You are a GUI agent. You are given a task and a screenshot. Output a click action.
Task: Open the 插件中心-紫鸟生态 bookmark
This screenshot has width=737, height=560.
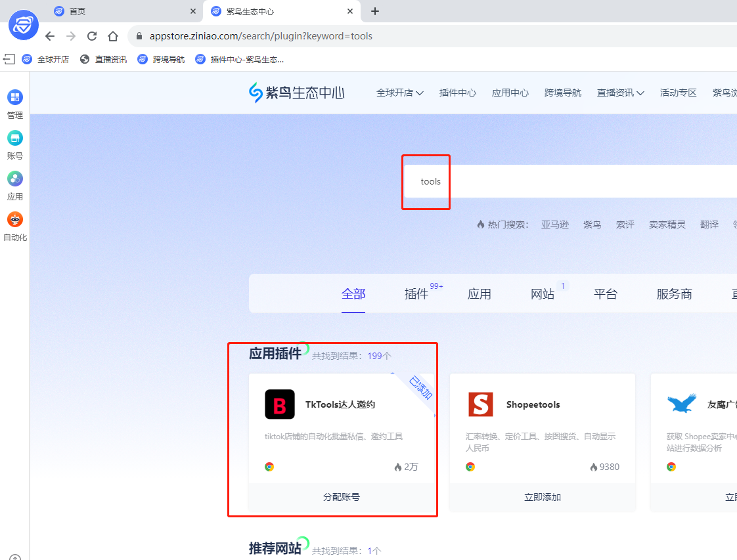240,59
